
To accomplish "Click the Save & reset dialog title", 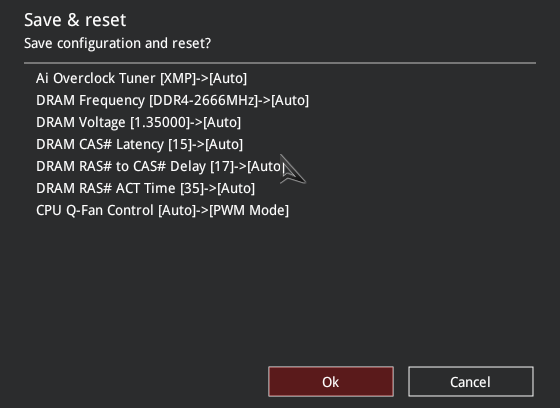I will 75,20.
